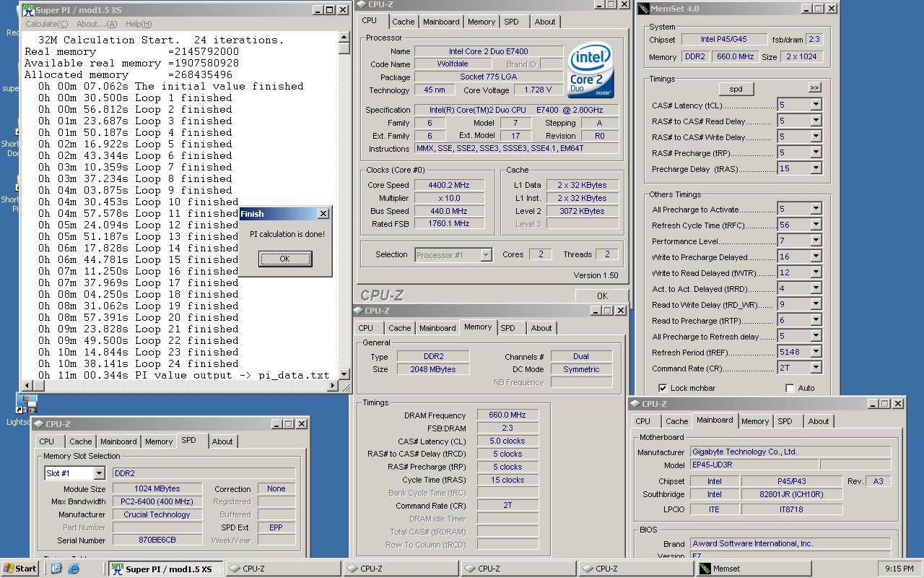Open the CAS# Latency (tCL) dropdown
The height and width of the screenshot is (578, 924).
point(816,105)
